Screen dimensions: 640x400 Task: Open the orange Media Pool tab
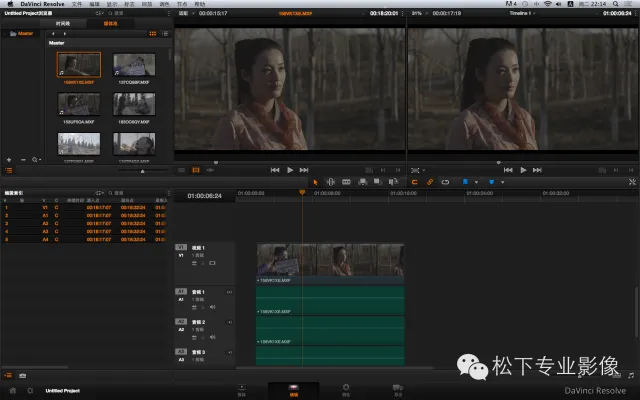click(x=110, y=24)
